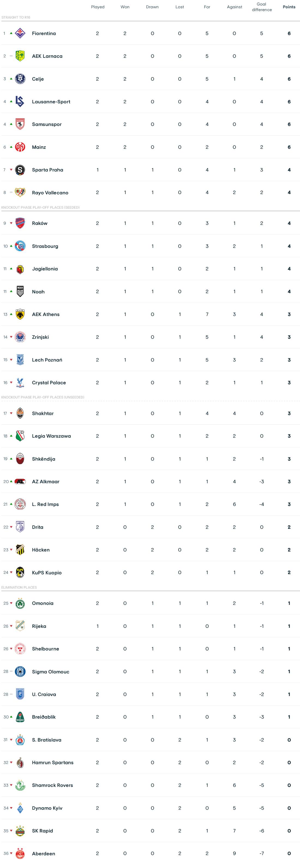Click the KuPS Kuopio club badge
Viewport: 300px width, 868px height.
click(x=20, y=572)
